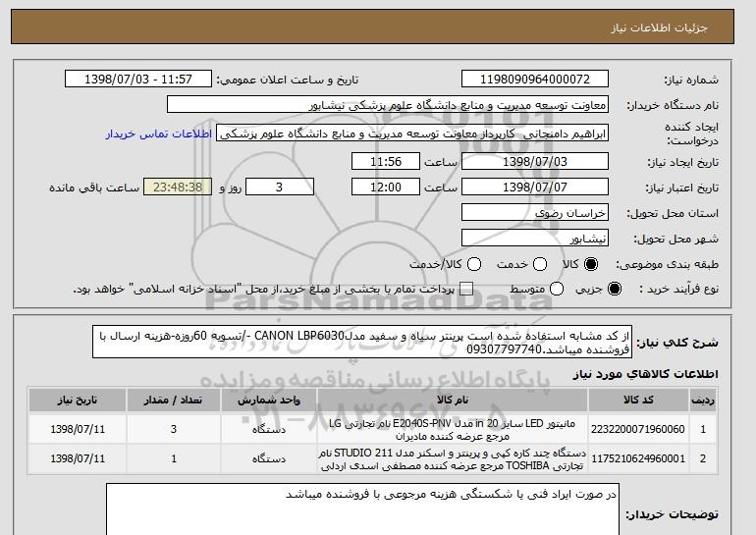Click the need number field 1198090964000072
The height and width of the screenshot is (535, 756).
[x=535, y=80]
